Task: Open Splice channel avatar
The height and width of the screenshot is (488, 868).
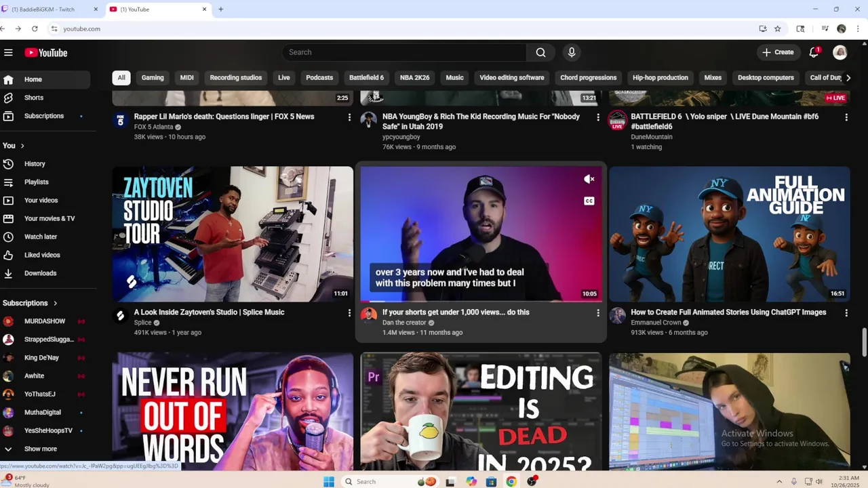Action: (120, 316)
